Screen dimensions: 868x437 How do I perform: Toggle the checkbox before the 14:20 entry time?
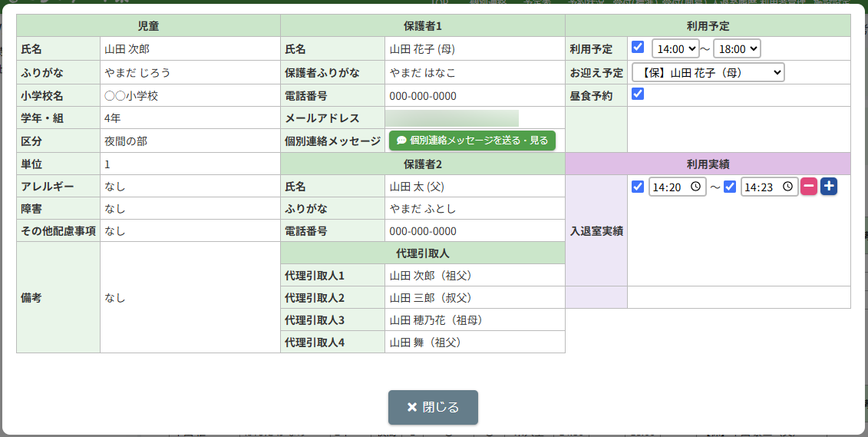click(x=638, y=187)
